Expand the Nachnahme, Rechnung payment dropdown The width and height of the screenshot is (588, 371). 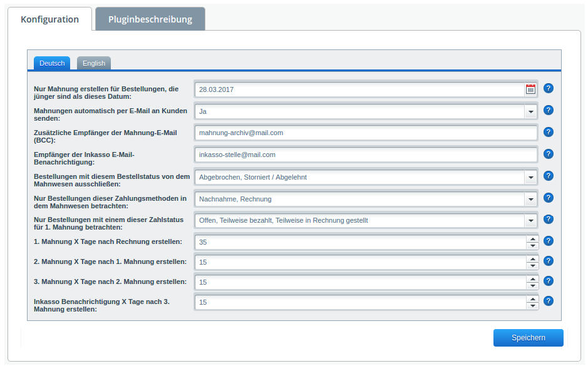pos(530,199)
